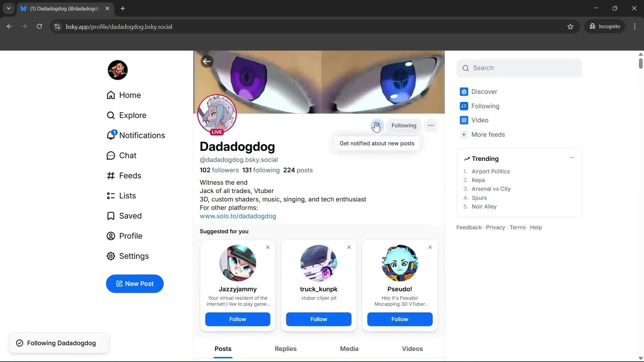Open Settings from the sidebar
The height and width of the screenshot is (362, 644).
pos(134,256)
